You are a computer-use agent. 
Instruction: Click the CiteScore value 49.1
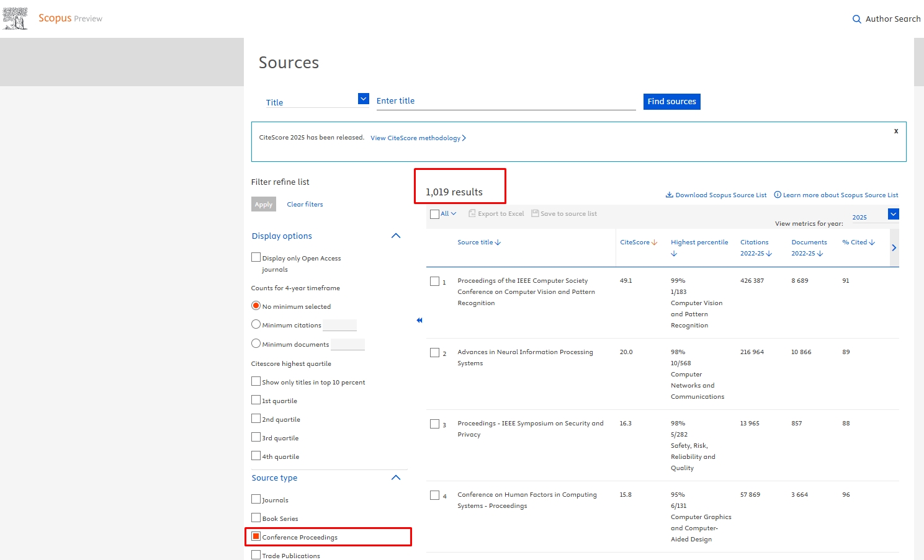626,280
